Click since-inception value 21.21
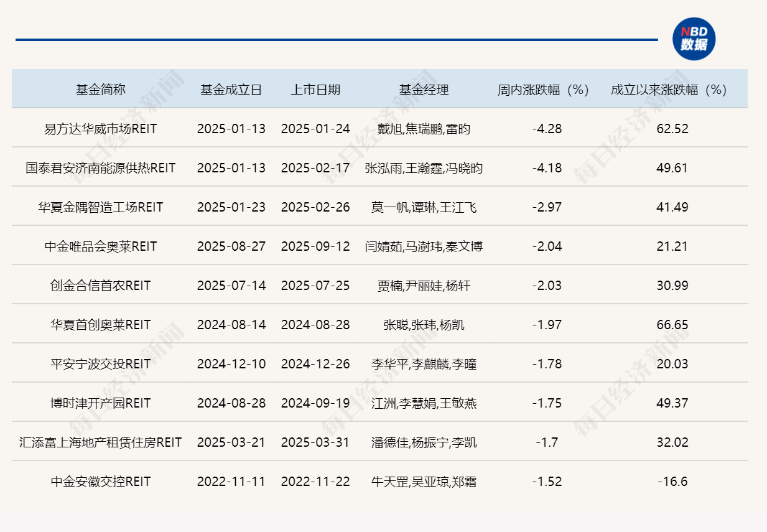Screen dimensions: 767x532 click(x=672, y=246)
